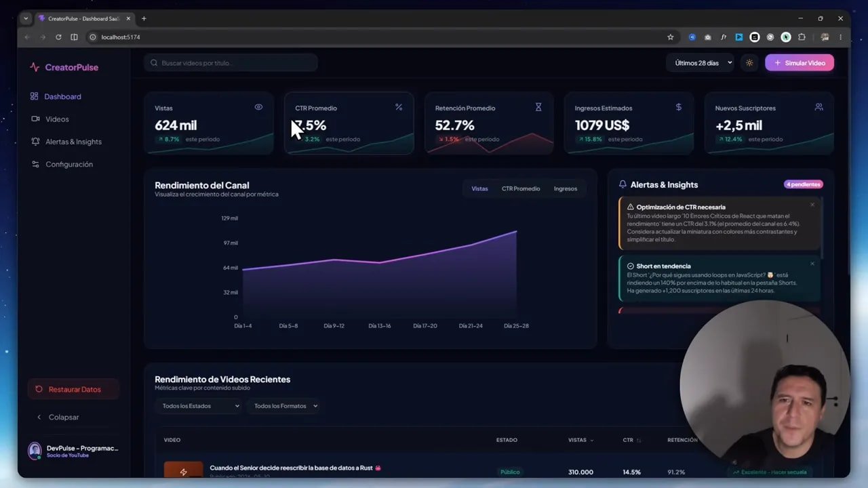
Task: Dismiss the Optimización de CTR necesaria alert
Action: click(812, 205)
